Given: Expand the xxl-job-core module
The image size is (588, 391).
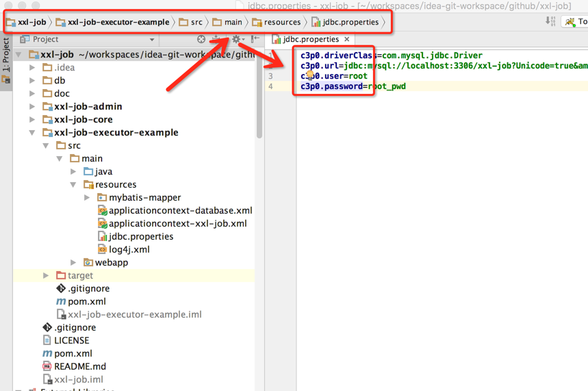Looking at the screenshot, I should point(32,119).
